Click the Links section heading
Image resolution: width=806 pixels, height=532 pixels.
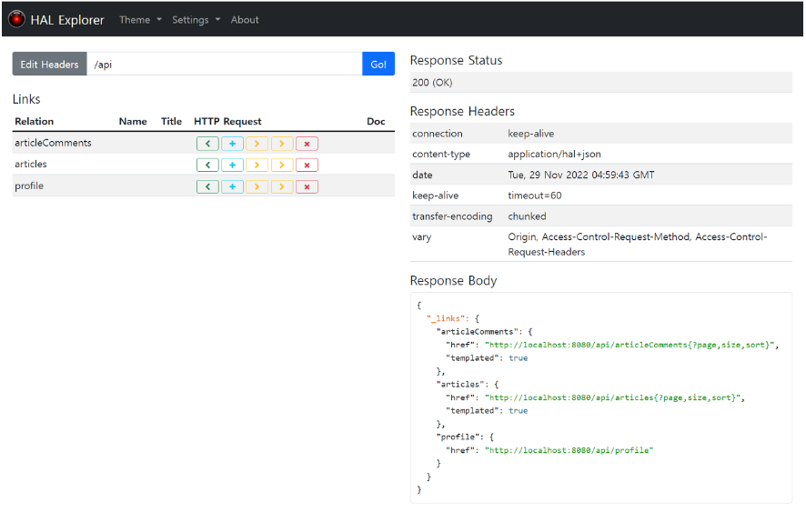tap(26, 99)
